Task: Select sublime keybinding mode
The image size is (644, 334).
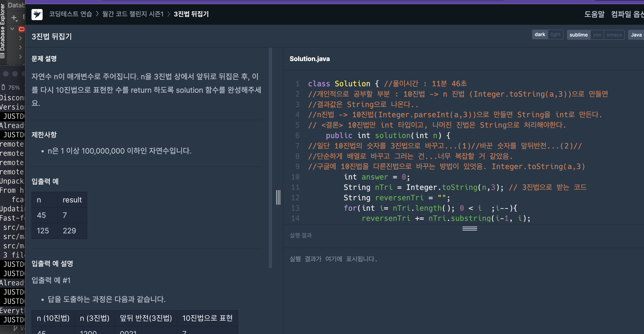Action: tap(578, 35)
